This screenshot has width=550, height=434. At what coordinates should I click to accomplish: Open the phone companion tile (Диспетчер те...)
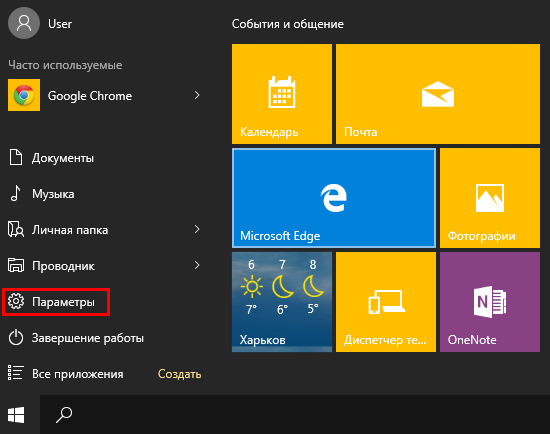pos(386,302)
